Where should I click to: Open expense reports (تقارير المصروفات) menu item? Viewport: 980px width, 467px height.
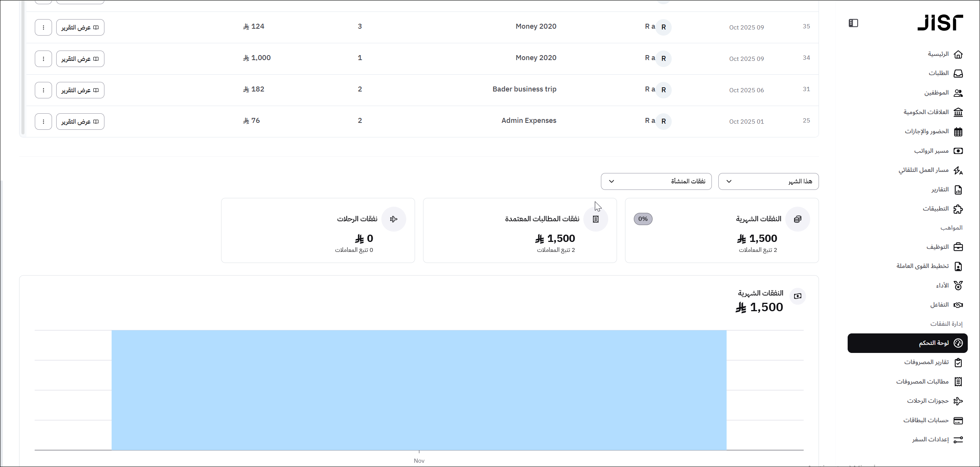tap(933, 362)
